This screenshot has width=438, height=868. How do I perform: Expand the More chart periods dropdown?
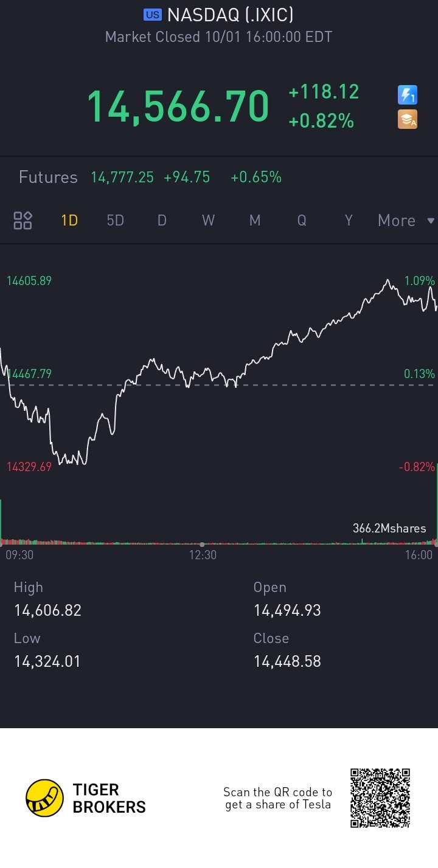tap(406, 220)
